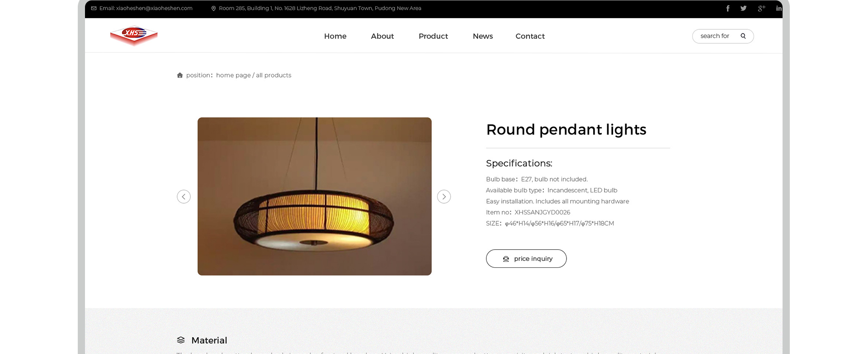The height and width of the screenshot is (354, 868).
Task: Click the search magnifier icon
Action: click(x=743, y=36)
